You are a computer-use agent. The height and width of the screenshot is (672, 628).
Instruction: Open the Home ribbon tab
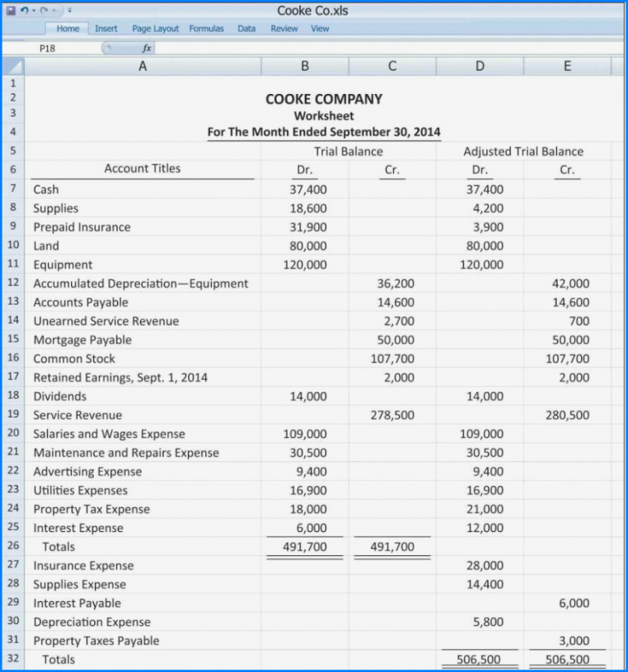coord(68,29)
